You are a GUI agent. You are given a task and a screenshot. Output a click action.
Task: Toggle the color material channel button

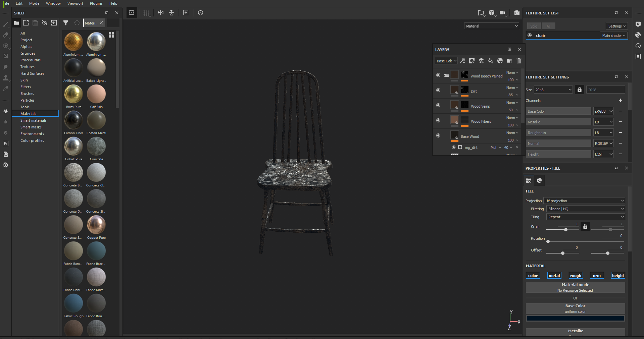(533, 276)
